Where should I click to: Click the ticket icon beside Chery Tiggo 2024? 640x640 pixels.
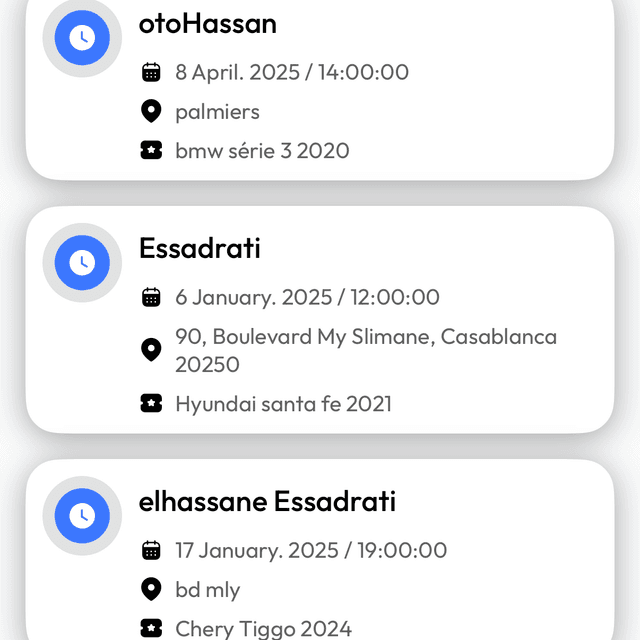pyautogui.click(x=151, y=628)
